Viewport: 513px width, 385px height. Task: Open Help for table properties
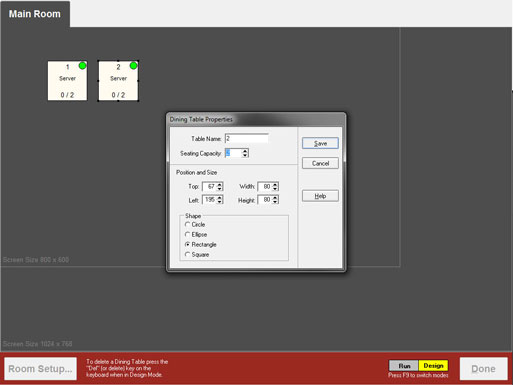(320, 196)
